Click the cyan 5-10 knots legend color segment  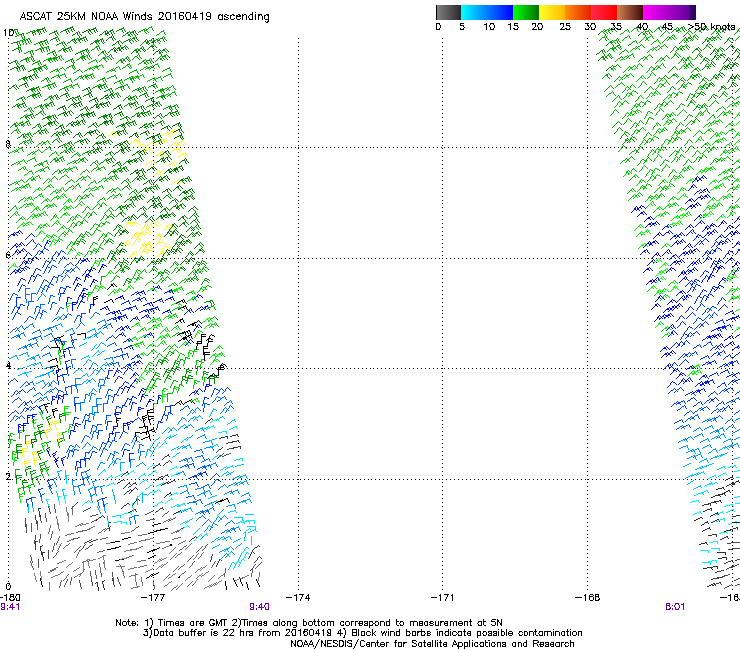point(474,12)
